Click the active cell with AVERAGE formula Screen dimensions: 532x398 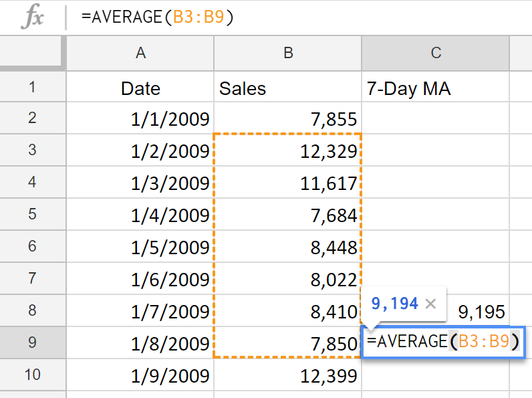pos(444,342)
